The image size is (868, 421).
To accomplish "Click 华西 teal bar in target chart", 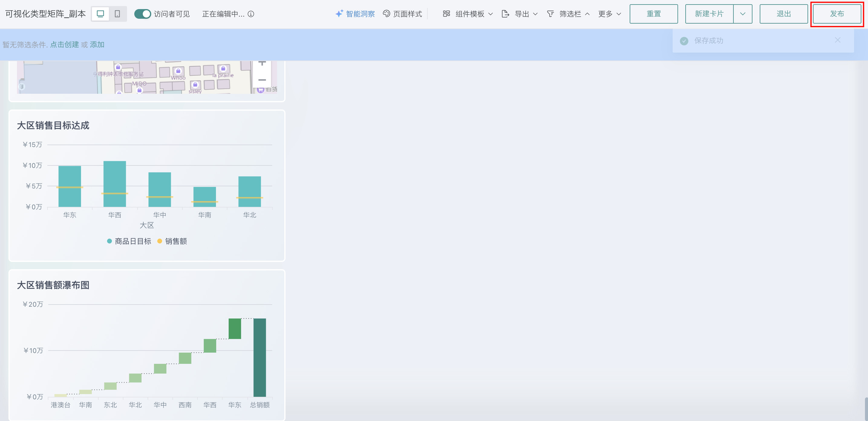I will pyautogui.click(x=115, y=177).
